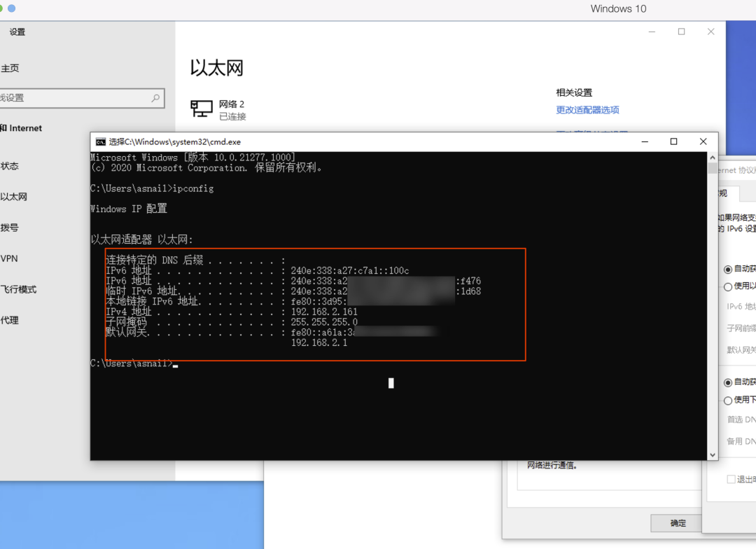
Task: Select 使用下 radio button for DNS
Action: point(728,401)
